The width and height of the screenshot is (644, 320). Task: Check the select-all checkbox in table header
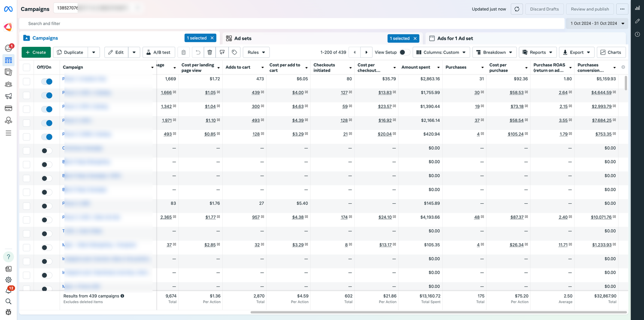coord(27,67)
